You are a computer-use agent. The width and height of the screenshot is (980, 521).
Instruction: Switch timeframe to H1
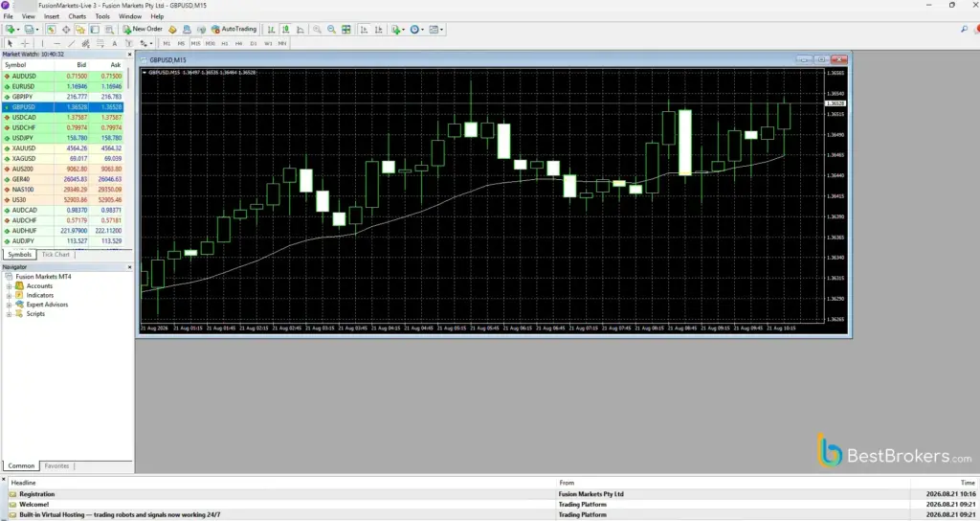(224, 43)
